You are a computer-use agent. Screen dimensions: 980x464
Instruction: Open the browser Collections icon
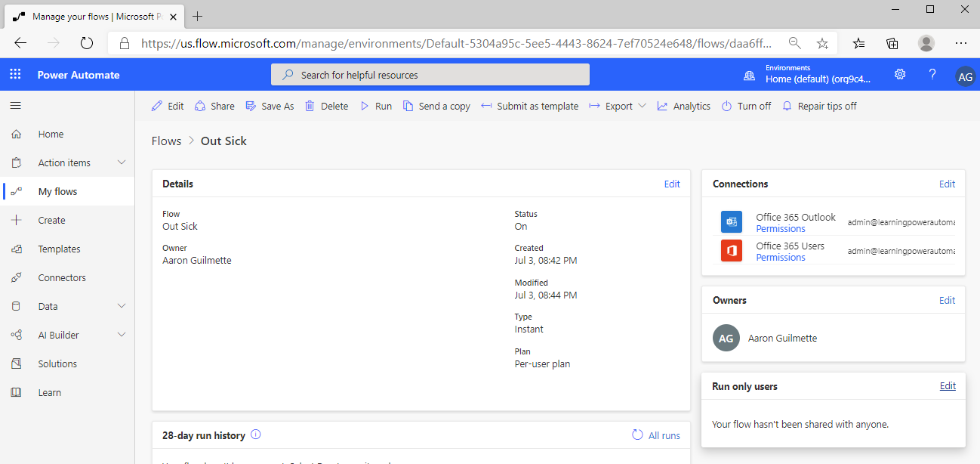[x=892, y=43]
